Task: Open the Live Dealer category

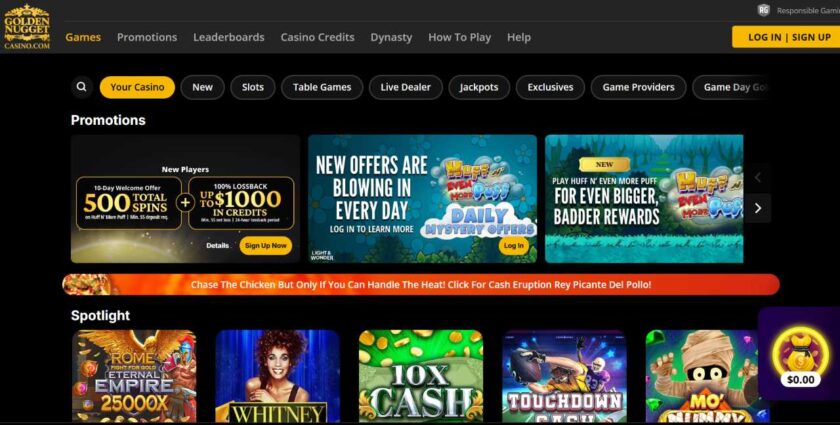Action: tap(406, 87)
